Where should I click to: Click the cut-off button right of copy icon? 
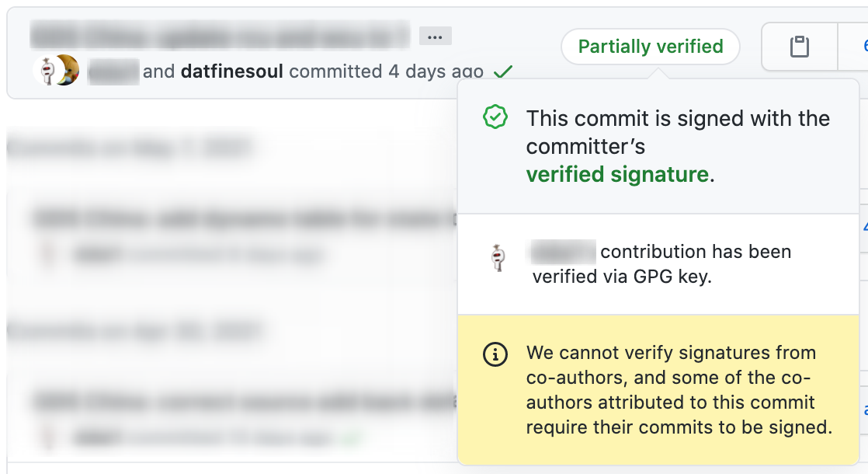pos(854,47)
